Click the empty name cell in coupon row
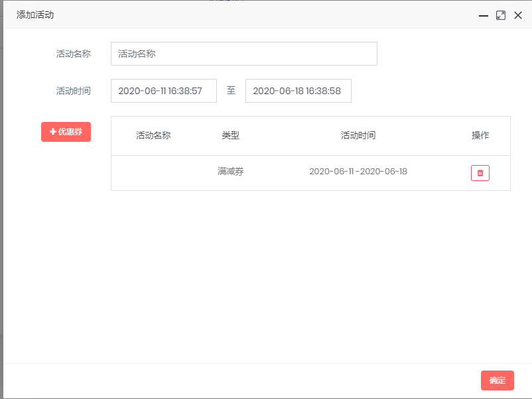 [x=153, y=172]
